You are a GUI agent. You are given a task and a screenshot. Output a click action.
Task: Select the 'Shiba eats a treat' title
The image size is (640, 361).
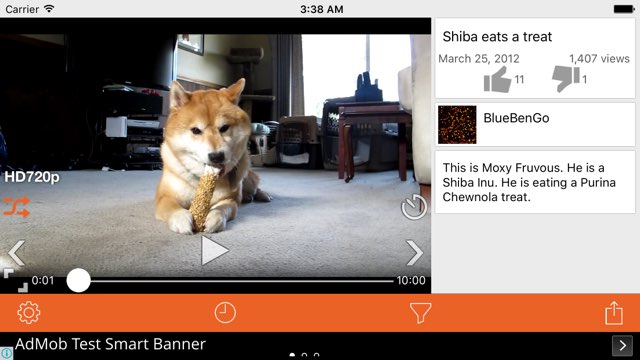coord(497,37)
